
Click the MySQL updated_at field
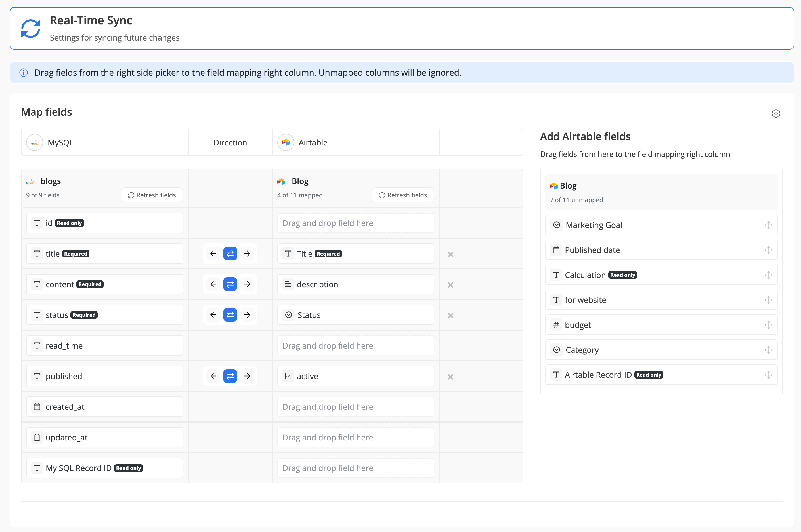[104, 437]
